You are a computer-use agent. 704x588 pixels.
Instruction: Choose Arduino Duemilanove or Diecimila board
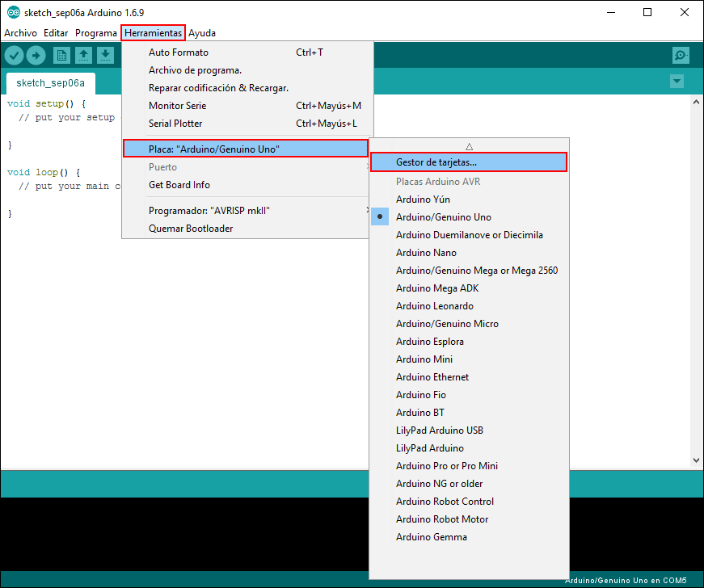(470, 235)
